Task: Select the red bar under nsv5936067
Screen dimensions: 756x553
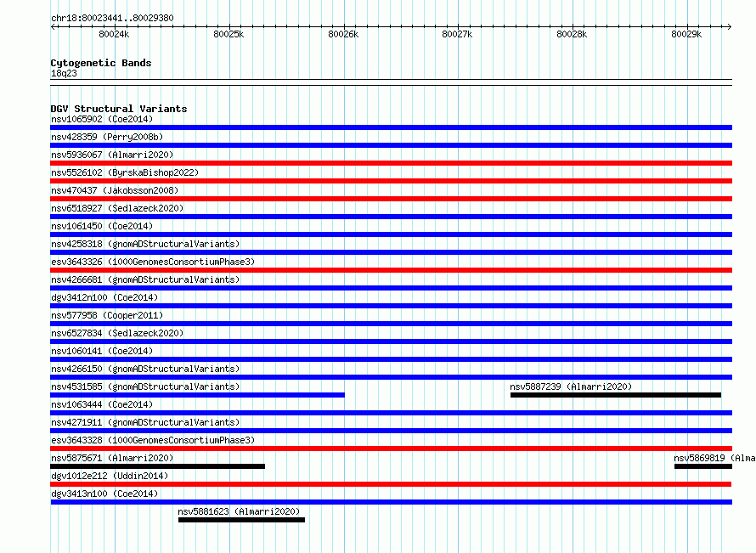Action: coord(391,163)
